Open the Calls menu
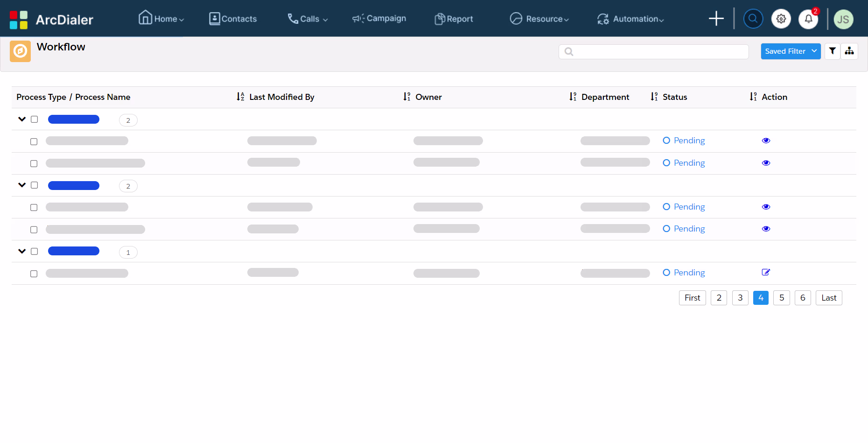Screen dimensions: 868x443 tap(308, 19)
